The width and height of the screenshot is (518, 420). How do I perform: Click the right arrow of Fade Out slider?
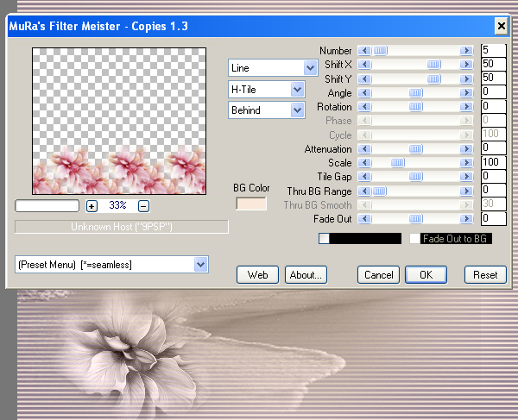[466, 219]
